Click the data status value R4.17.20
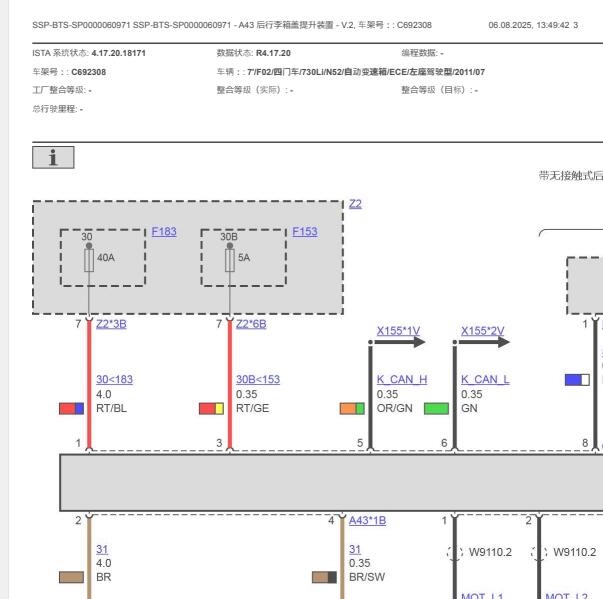The image size is (603, 599). pyautogui.click(x=273, y=53)
